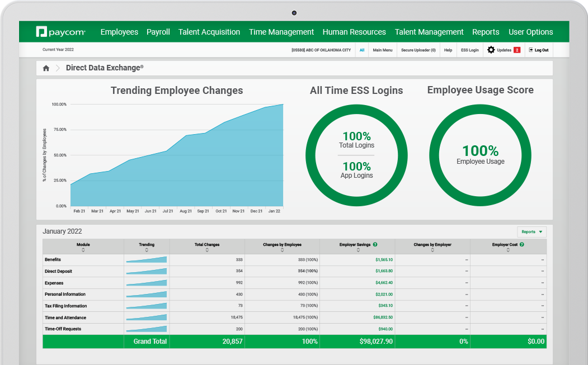Click the Benefits trending sparkline
Viewport: 588px width, 365px height.
pyautogui.click(x=146, y=260)
